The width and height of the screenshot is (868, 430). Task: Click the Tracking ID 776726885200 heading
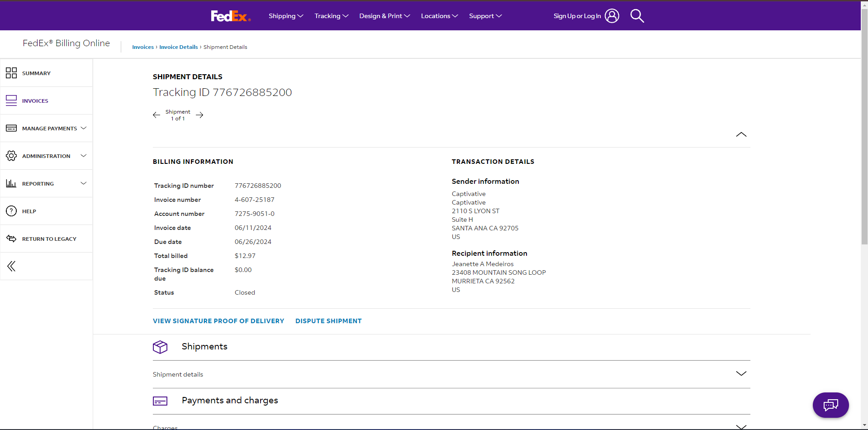(x=222, y=92)
